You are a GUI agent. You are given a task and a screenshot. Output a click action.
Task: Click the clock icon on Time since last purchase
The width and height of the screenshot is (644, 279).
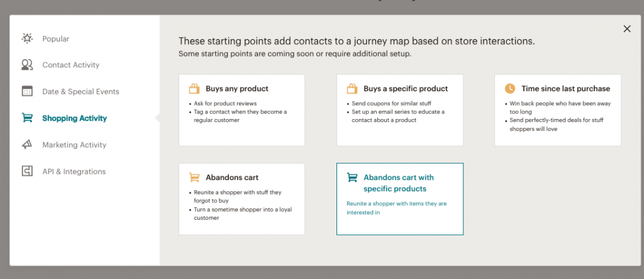509,88
